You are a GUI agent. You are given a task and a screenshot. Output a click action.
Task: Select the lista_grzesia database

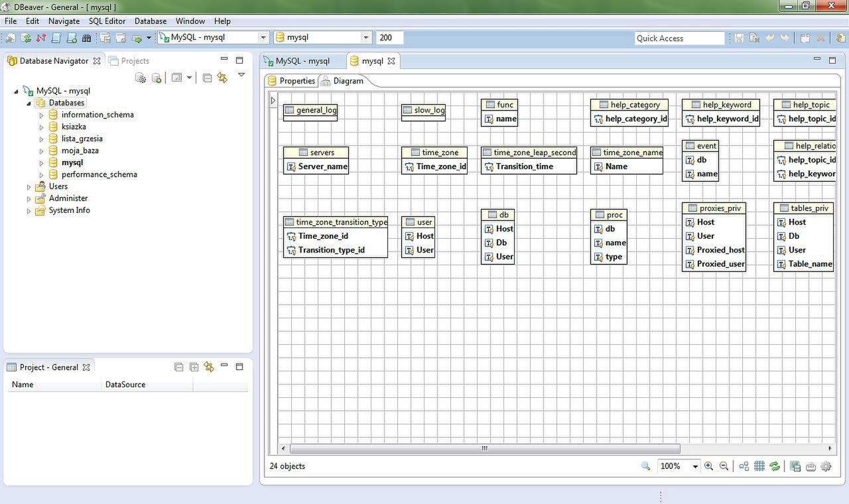pyautogui.click(x=82, y=139)
